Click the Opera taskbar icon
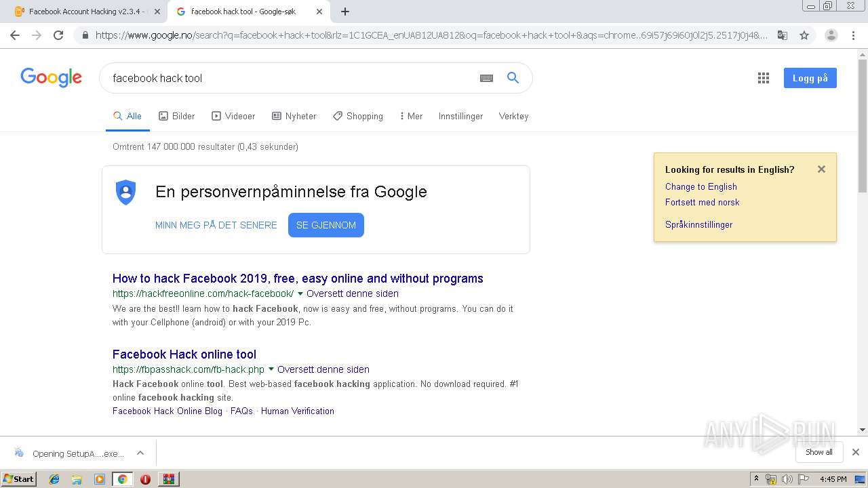 (x=145, y=479)
